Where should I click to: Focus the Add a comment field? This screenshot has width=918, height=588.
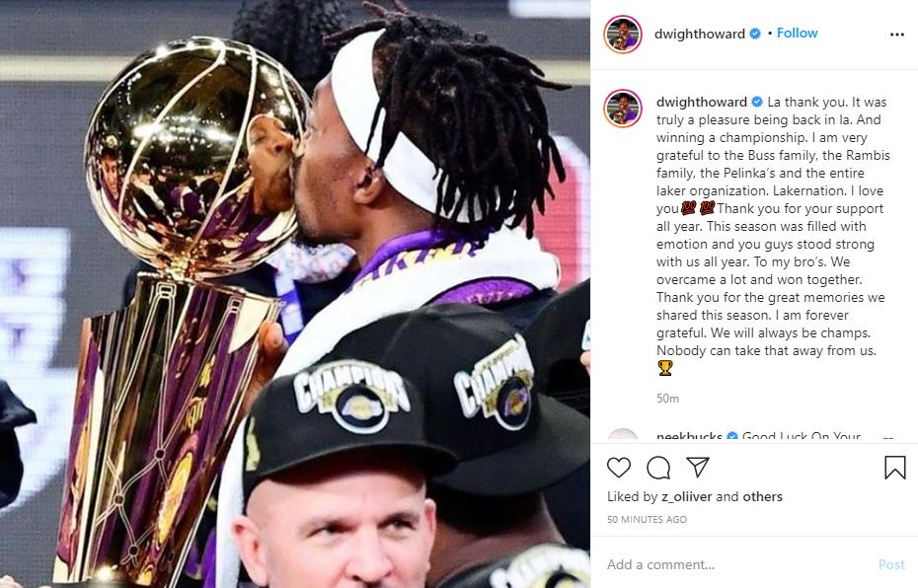click(x=737, y=564)
